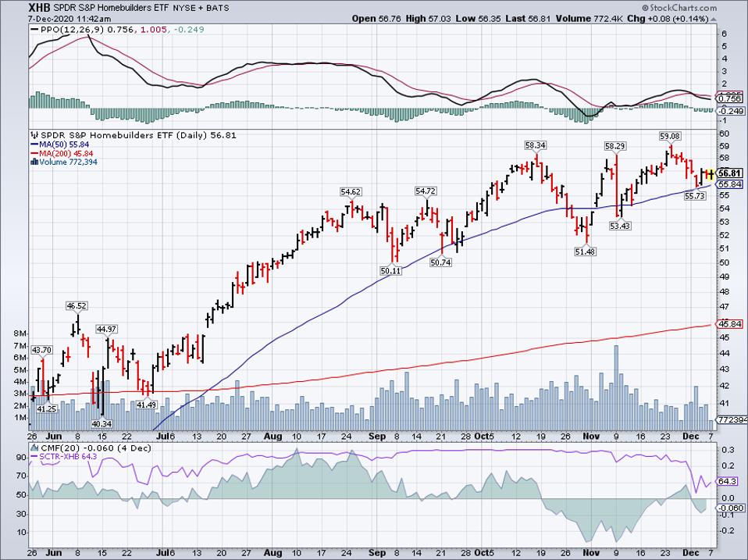Viewport: 748px width, 560px height.
Task: Click the Aug label on the upper date axis
Action: (272, 437)
